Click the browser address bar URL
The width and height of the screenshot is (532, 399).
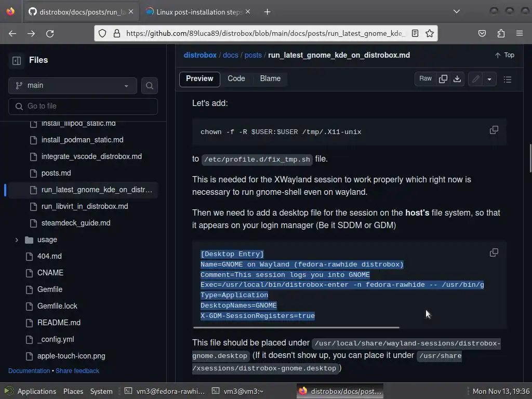coord(264,33)
